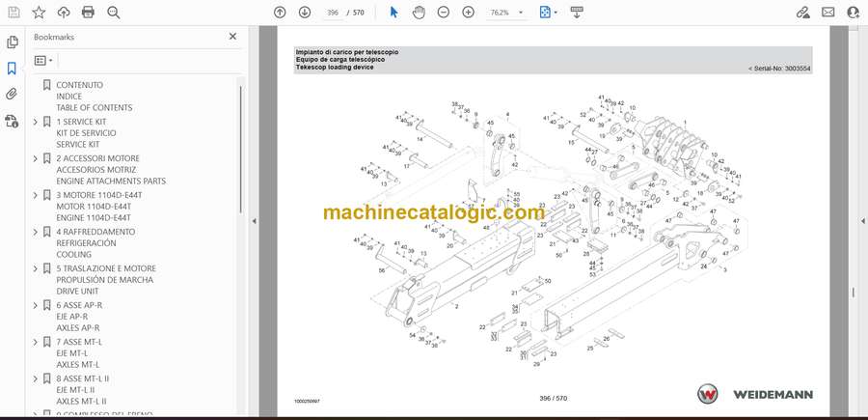This screenshot has height=420, width=868.
Task: Click the page number input field
Action: 332,13
